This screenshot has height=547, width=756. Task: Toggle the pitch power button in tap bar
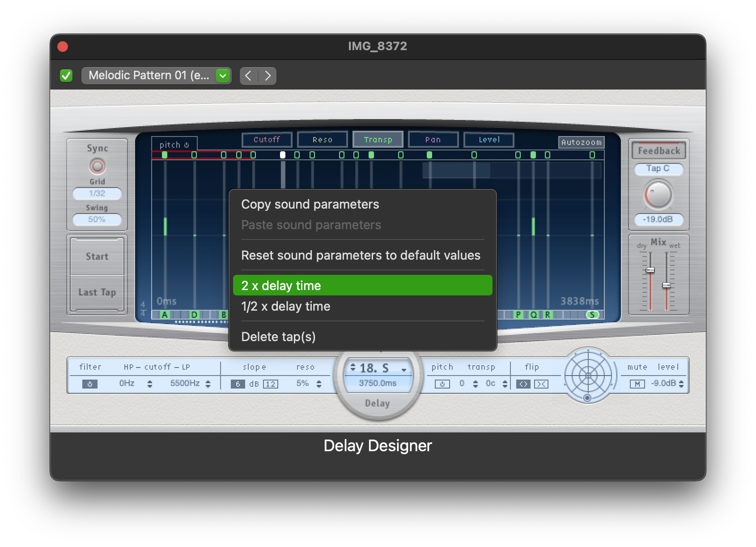[x=442, y=384]
